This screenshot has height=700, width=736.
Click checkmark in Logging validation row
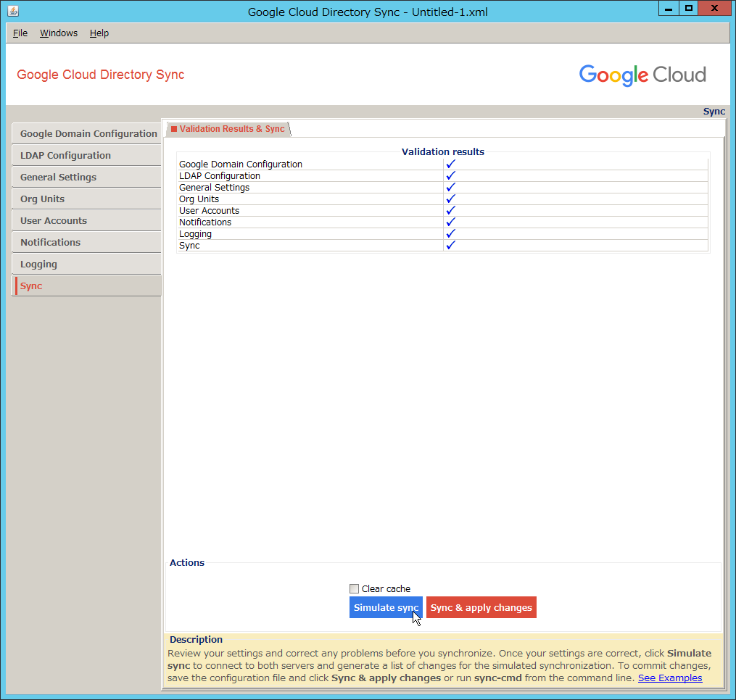[x=450, y=233]
